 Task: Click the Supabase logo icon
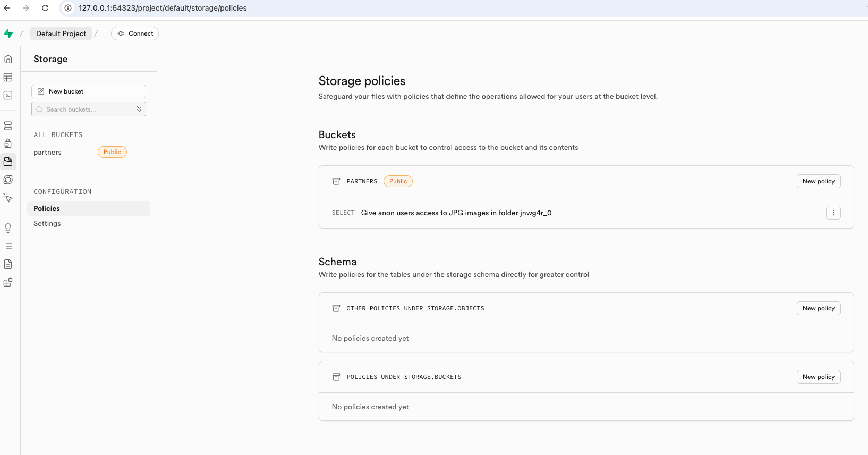click(x=8, y=33)
